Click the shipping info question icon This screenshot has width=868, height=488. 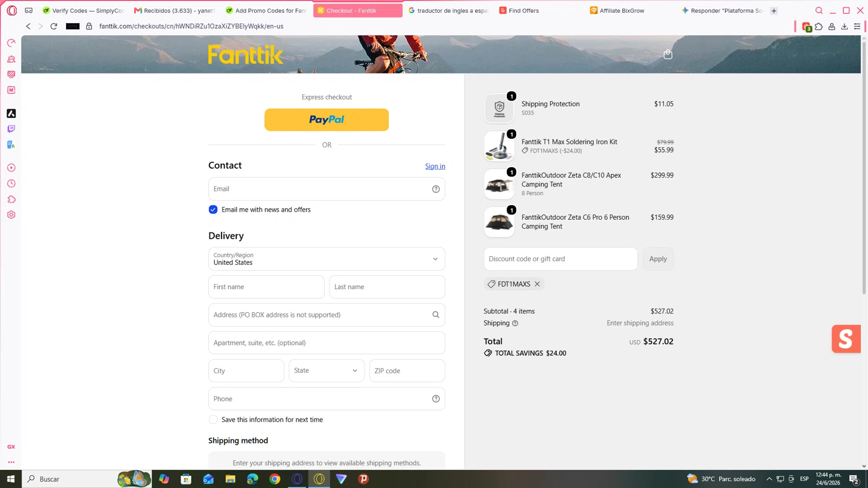tap(515, 323)
